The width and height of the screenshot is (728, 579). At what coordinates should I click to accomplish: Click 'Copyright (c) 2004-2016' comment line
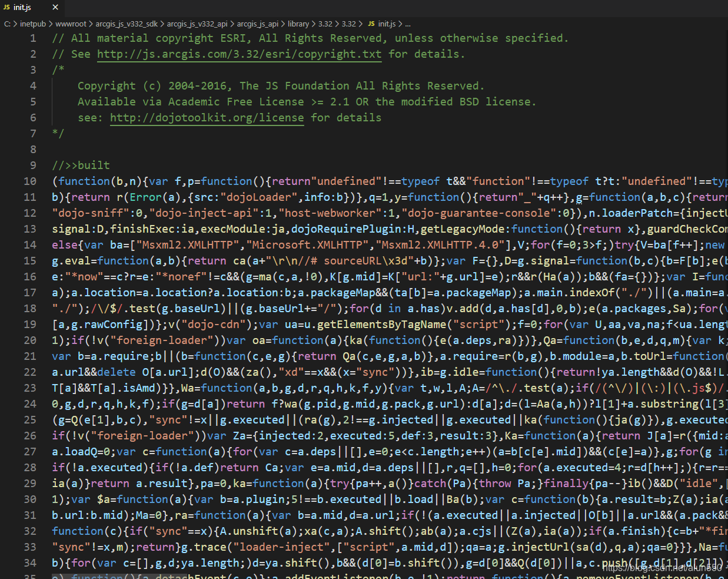281,86
